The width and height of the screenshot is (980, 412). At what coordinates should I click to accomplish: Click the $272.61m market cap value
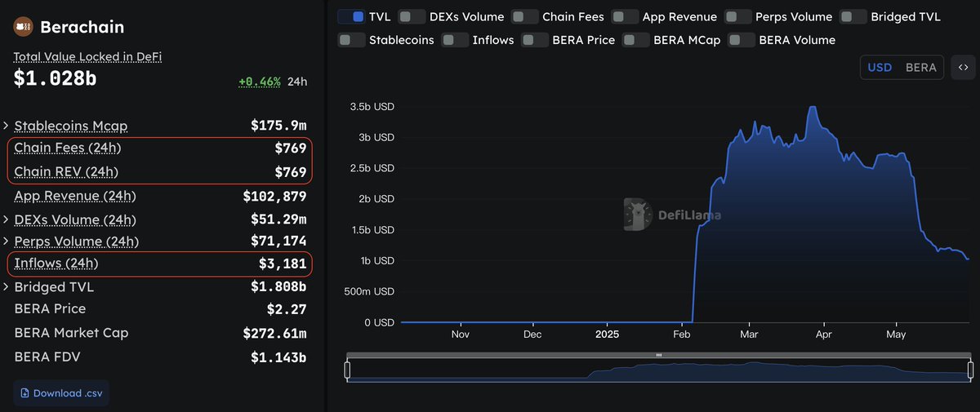pyautogui.click(x=274, y=333)
